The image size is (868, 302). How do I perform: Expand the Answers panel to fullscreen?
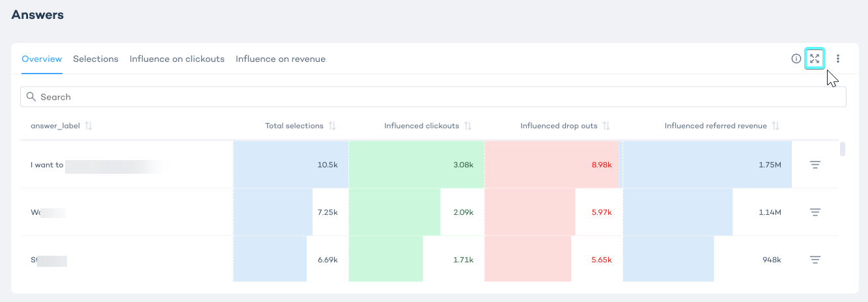click(x=815, y=59)
